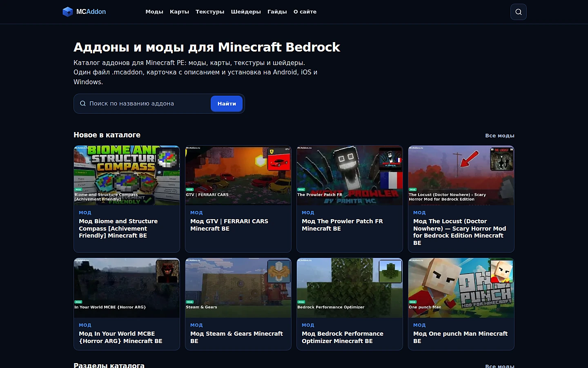Image resolution: width=588 pixels, height=368 pixels.
Task: Click the МОД tag on the One punch Man card
Action: [419, 325]
